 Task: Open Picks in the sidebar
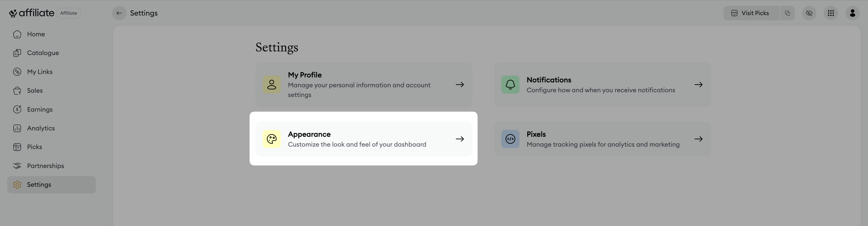click(34, 147)
